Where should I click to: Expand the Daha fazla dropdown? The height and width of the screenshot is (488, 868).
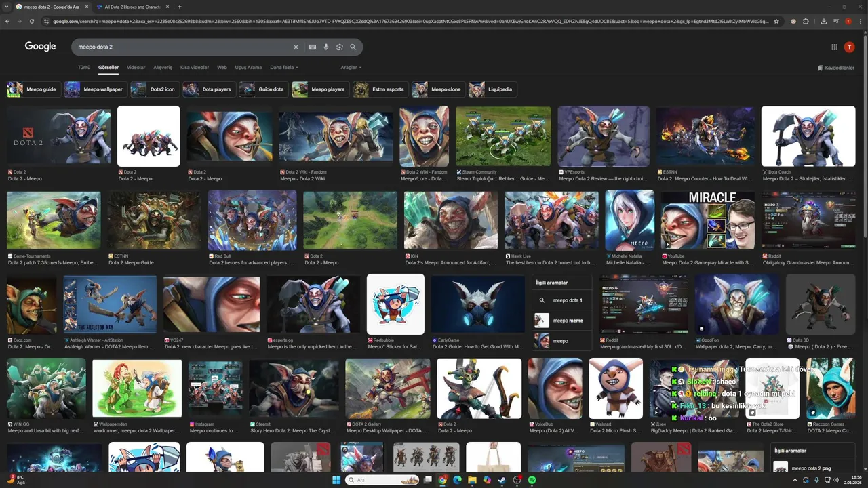point(284,68)
